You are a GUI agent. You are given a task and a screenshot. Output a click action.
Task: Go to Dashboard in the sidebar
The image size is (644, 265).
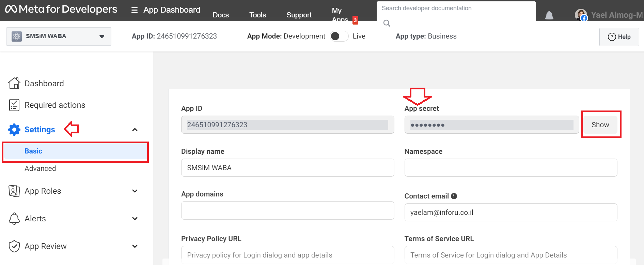click(x=44, y=84)
